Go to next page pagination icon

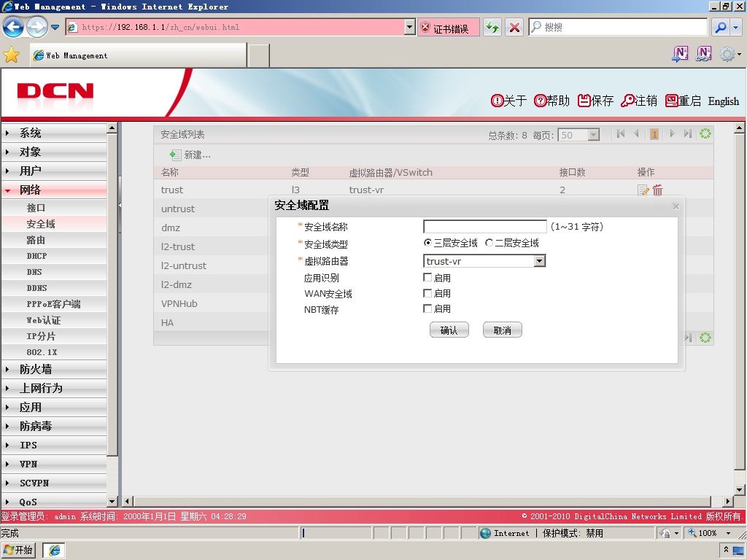[x=672, y=134]
